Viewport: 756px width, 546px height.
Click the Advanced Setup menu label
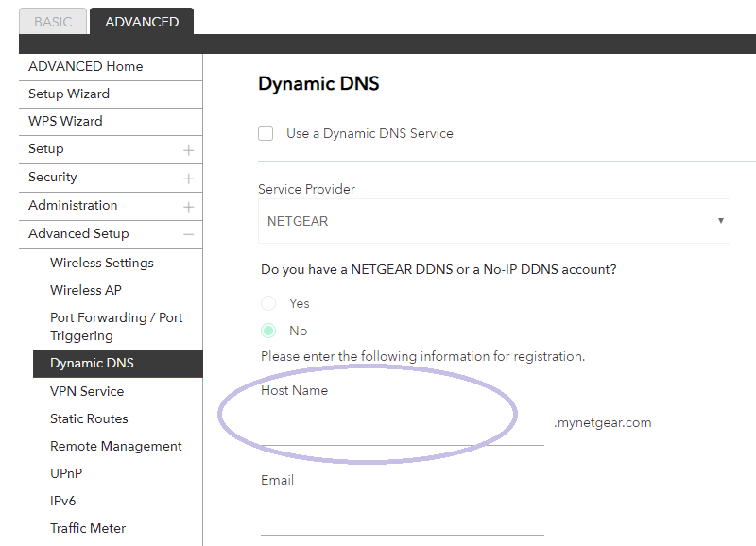click(x=78, y=233)
